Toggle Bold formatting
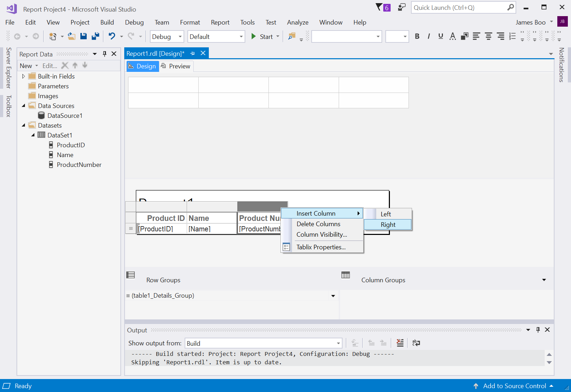Screen dimensions: 571x392 417,36
